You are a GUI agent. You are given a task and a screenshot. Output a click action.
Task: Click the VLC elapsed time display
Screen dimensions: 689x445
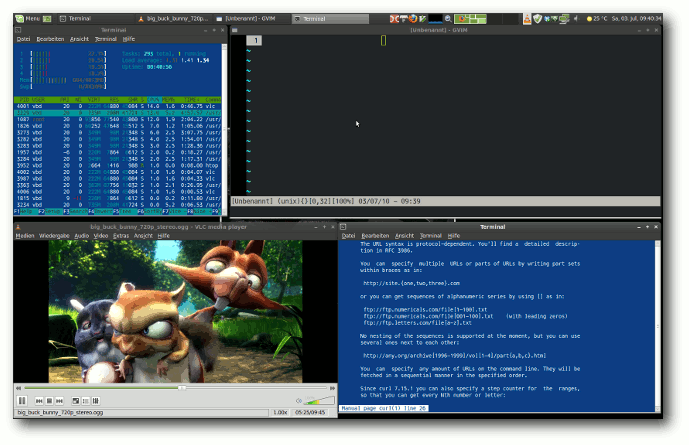[x=310, y=412]
